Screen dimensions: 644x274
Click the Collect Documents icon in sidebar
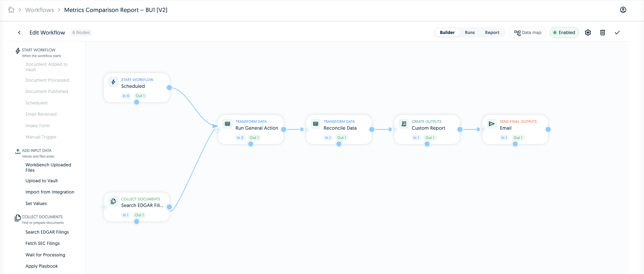(x=17, y=218)
